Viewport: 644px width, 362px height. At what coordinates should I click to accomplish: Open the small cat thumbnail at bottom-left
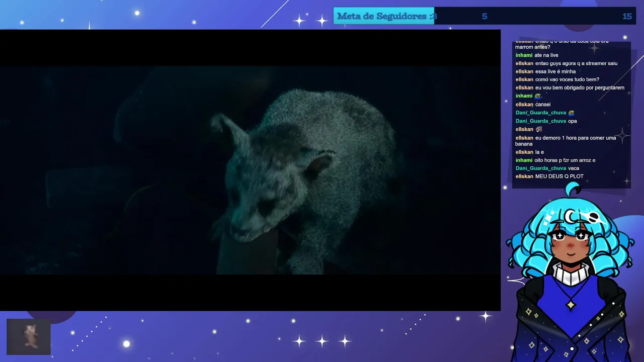29,336
